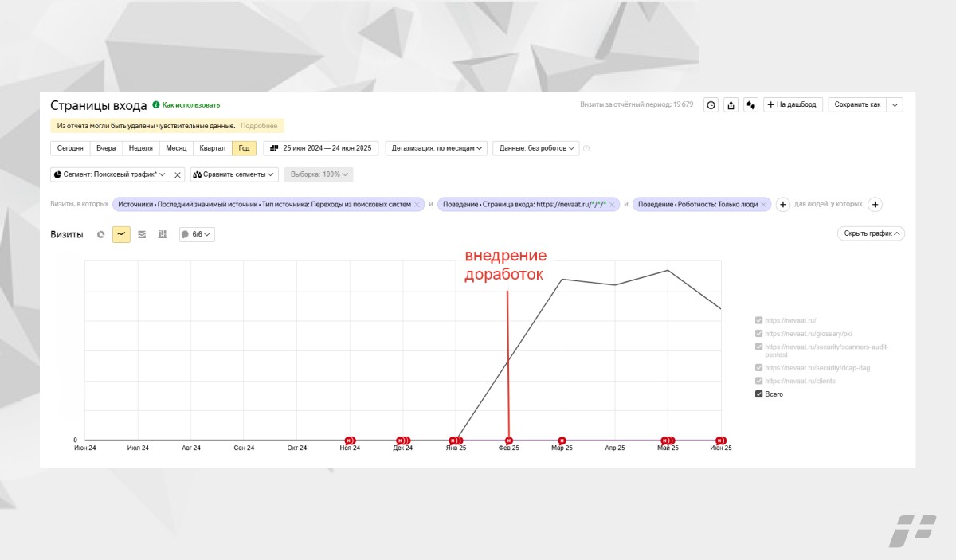Uncheck the nevaat.ru/clients series checkbox
This screenshot has width=956, height=560.
click(759, 381)
